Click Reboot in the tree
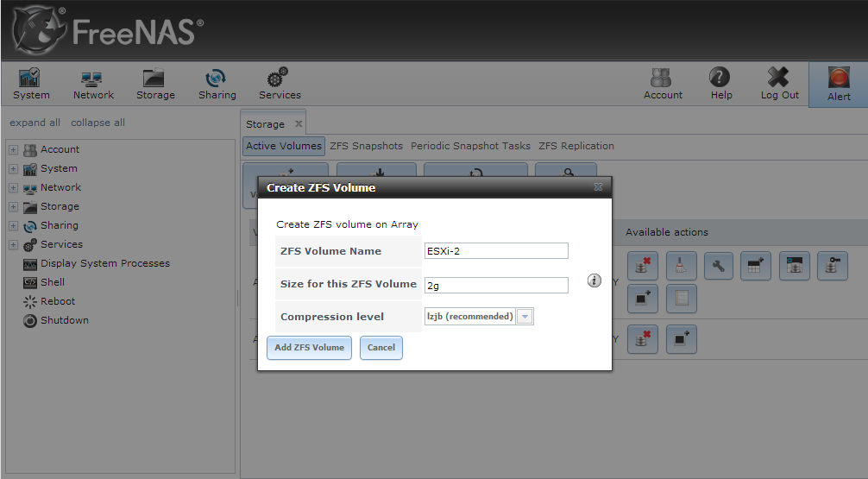This screenshot has width=868, height=479. coord(58,301)
